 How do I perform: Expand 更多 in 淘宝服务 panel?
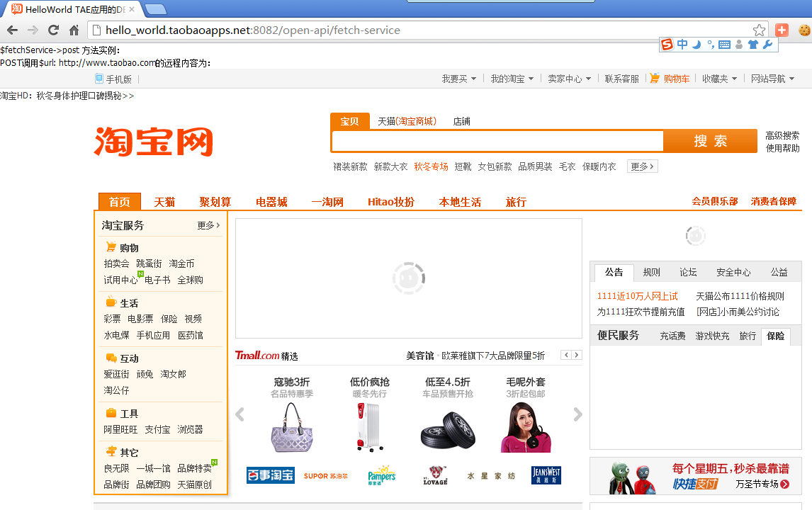point(208,225)
